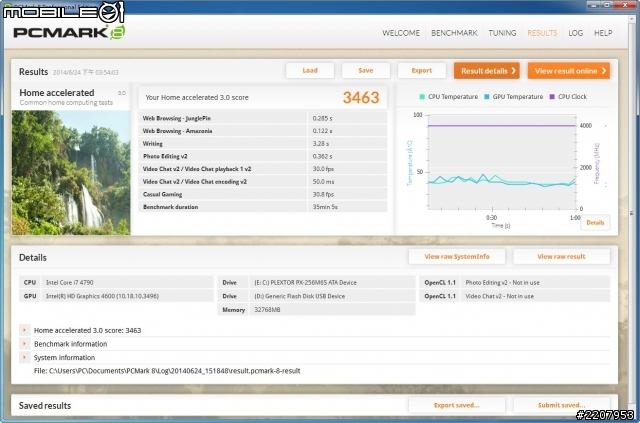This screenshot has width=640, height=423.
Task: Click the Home accelerated heading
Action: 57,93
